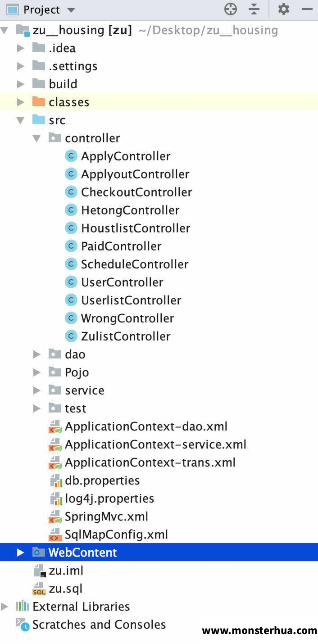Click the orange classes folder icon
The height and width of the screenshot is (644, 318).
39,102
